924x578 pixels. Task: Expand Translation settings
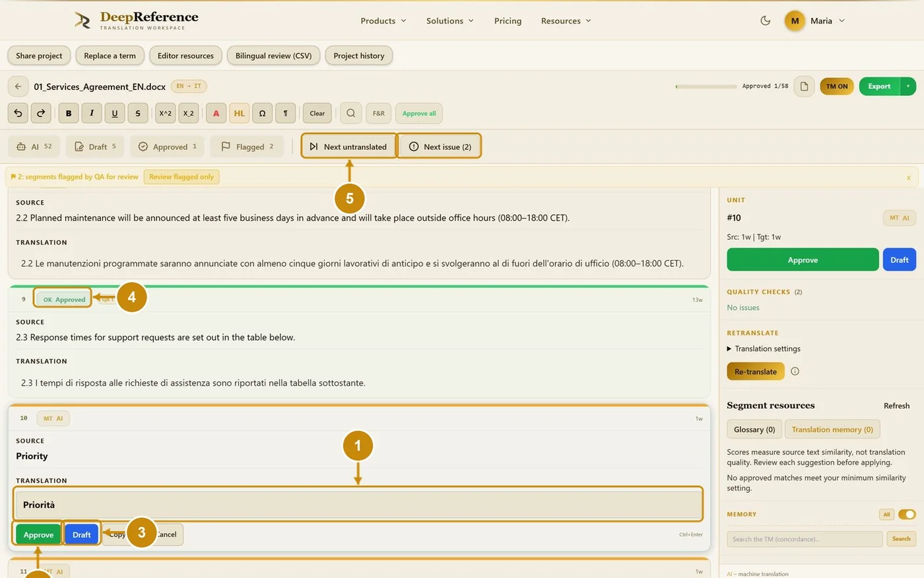(764, 349)
